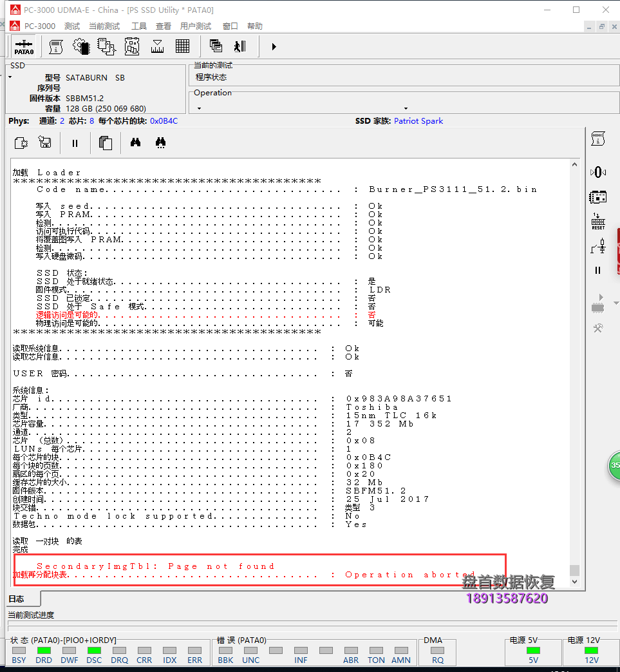
Task: Click the binary info scroll icon on right sidebar
Action: click(598, 139)
